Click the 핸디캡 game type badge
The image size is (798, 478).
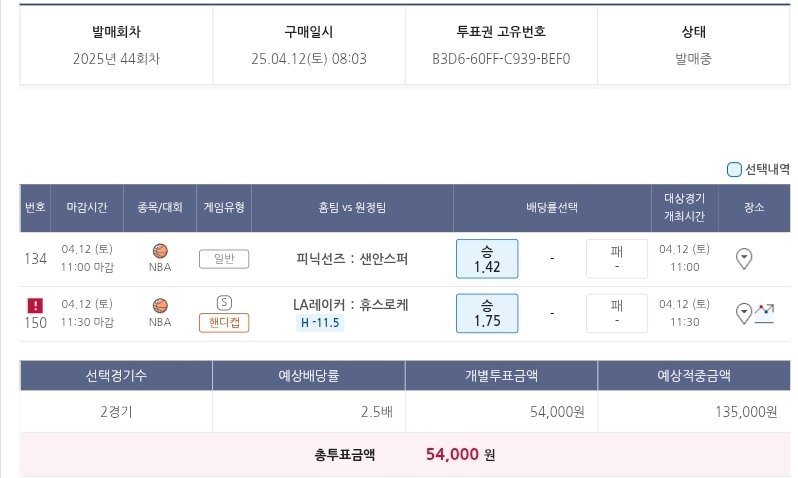(224, 322)
